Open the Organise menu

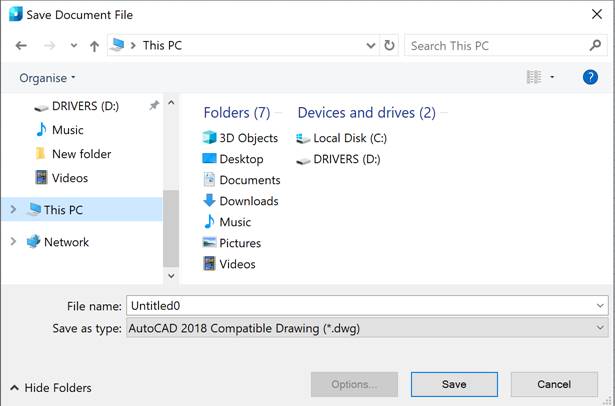[47, 78]
